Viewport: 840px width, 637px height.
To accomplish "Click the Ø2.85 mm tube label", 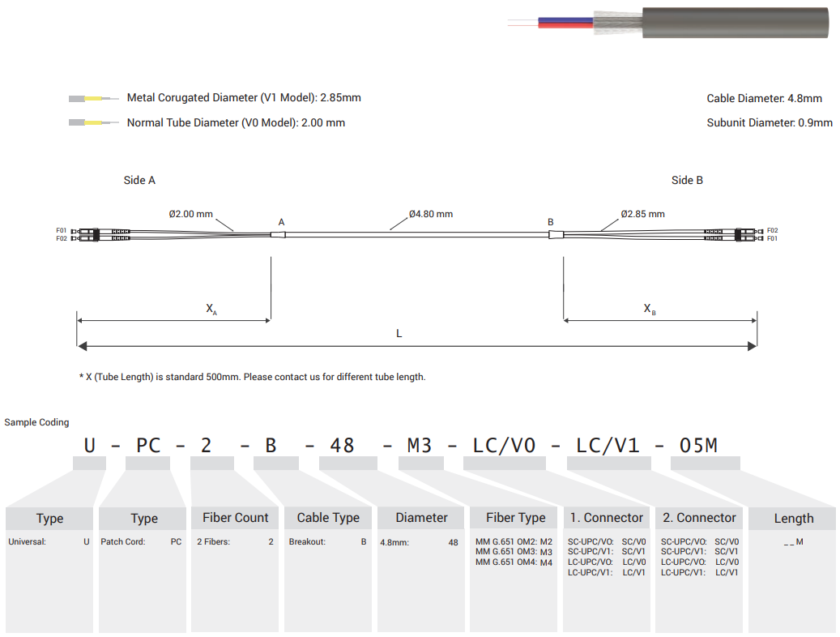I will pos(642,214).
